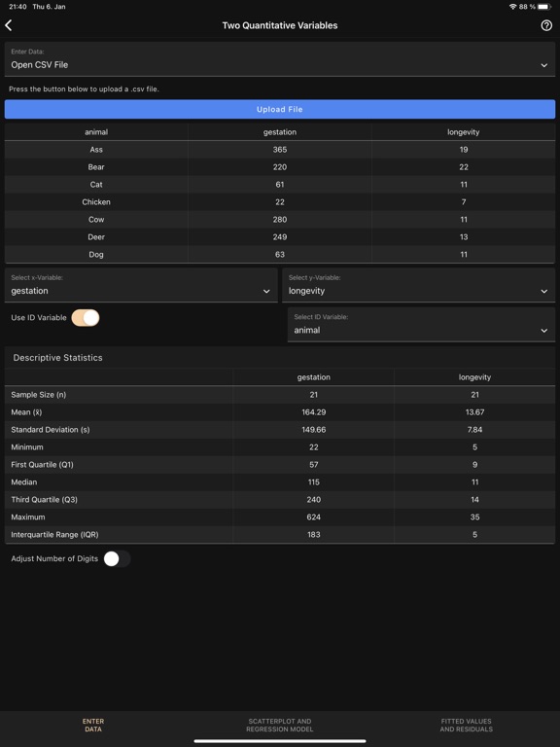Tap the Dog row name
560x747 pixels.
[x=96, y=255]
